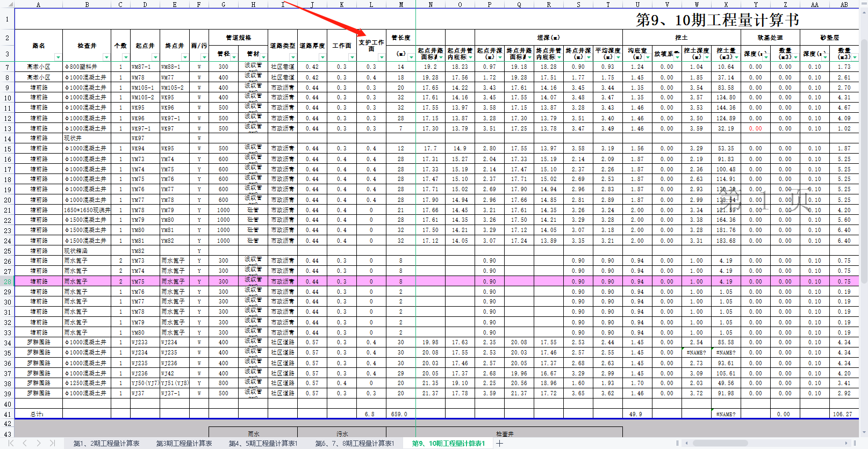Go to the first sheet with navigation arrow

[10, 443]
